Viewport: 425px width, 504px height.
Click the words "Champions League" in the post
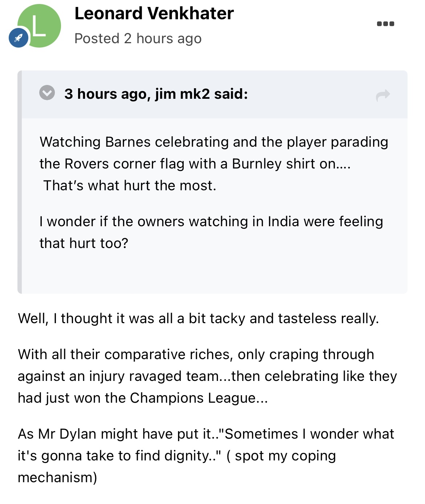193,398
